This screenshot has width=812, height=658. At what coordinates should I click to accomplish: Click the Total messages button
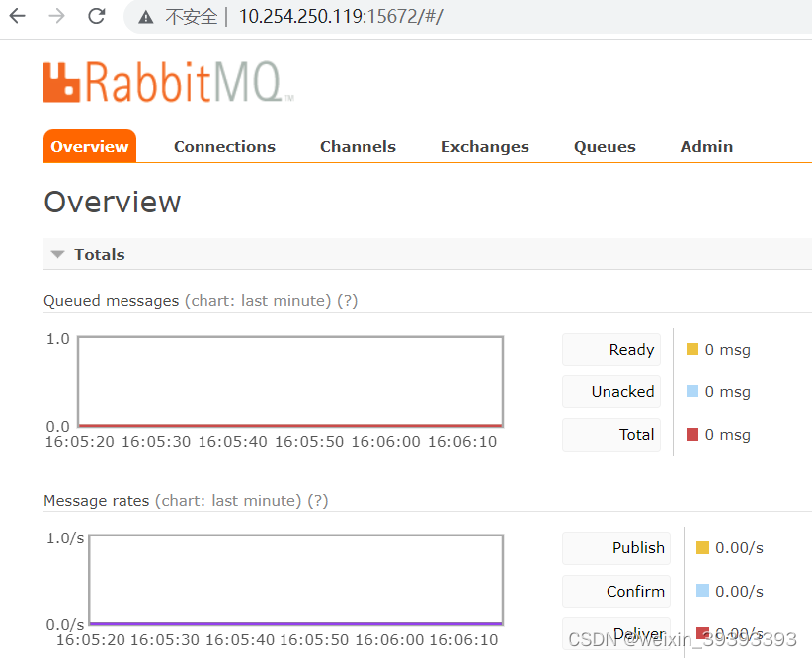(610, 435)
